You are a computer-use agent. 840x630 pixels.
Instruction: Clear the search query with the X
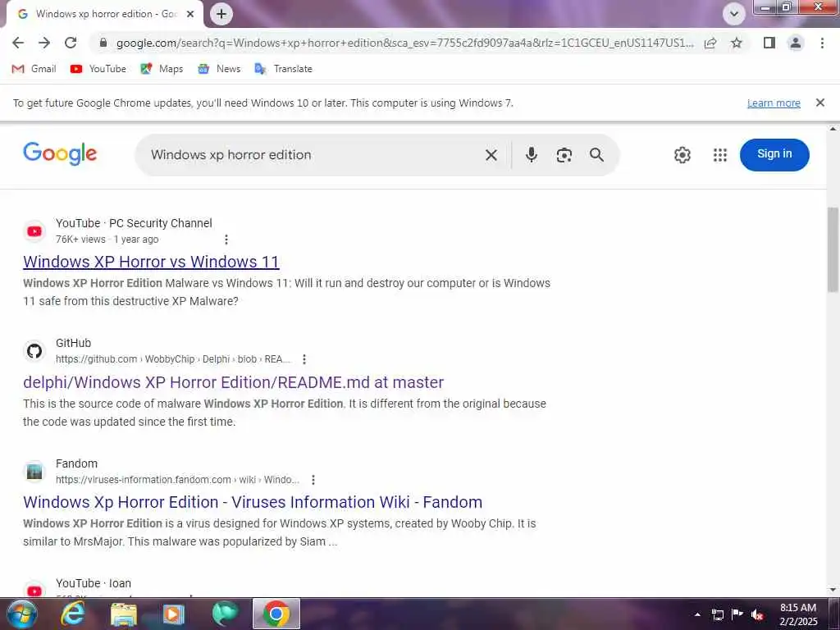pos(491,155)
